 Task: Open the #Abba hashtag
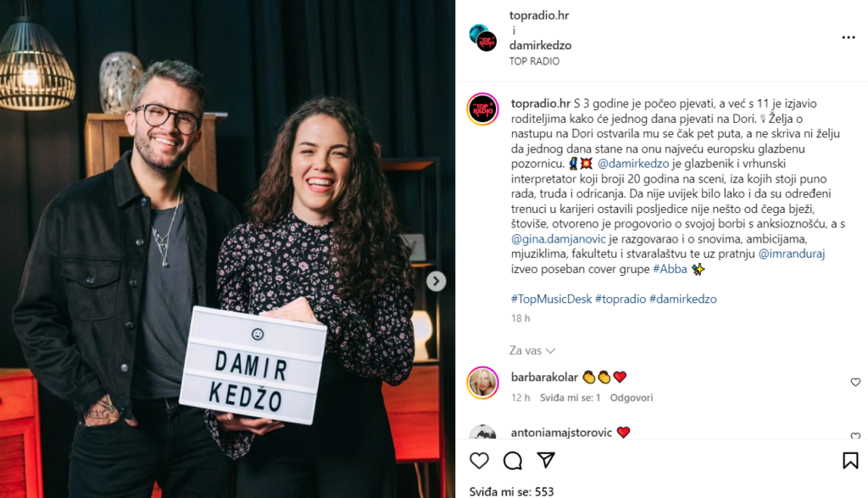[x=670, y=269]
